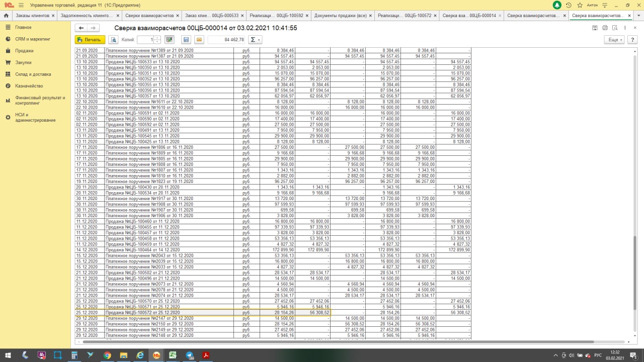Open Windows Start menu
The height and width of the screenshot is (362, 644).
tap(7, 355)
